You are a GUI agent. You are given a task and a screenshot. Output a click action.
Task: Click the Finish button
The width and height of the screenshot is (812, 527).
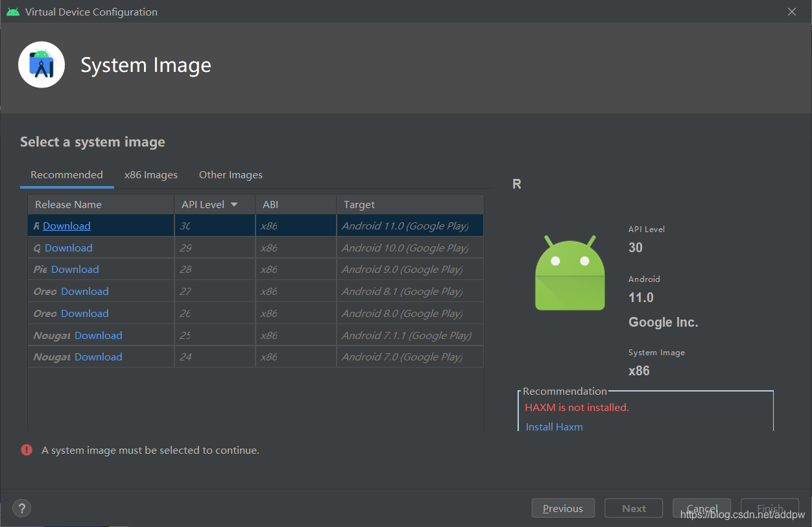770,508
